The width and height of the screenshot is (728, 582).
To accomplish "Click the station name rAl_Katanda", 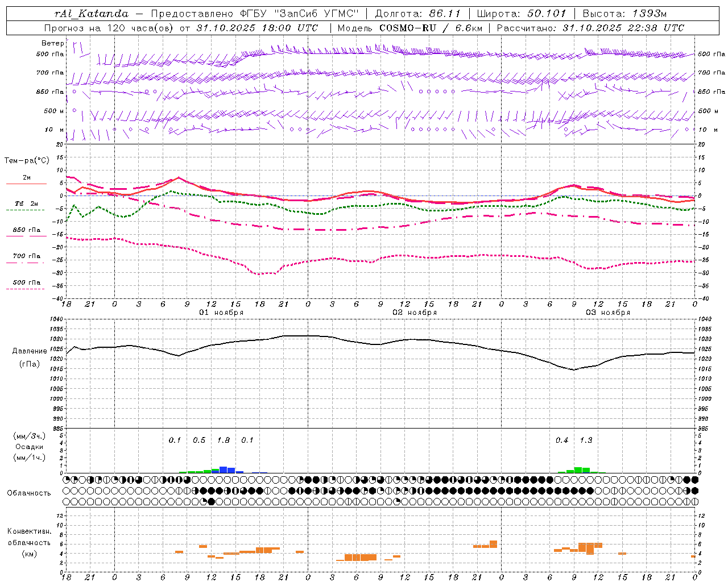I will click(x=92, y=14).
